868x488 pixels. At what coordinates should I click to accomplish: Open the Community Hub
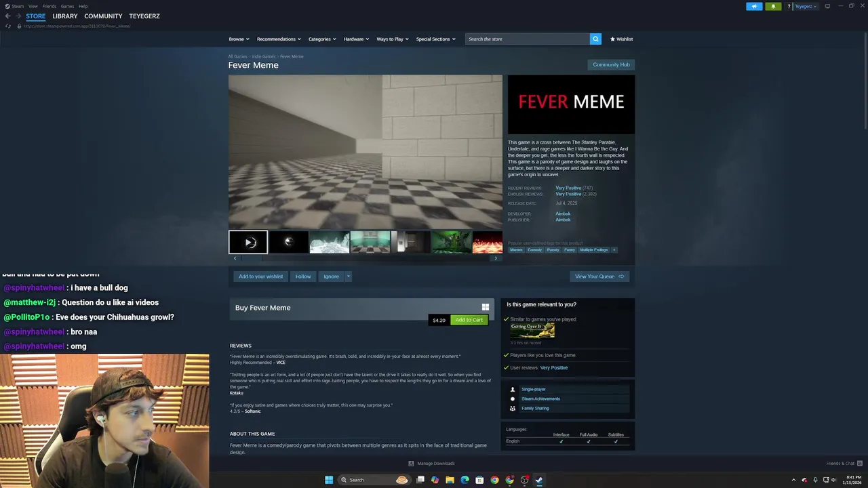pos(611,64)
